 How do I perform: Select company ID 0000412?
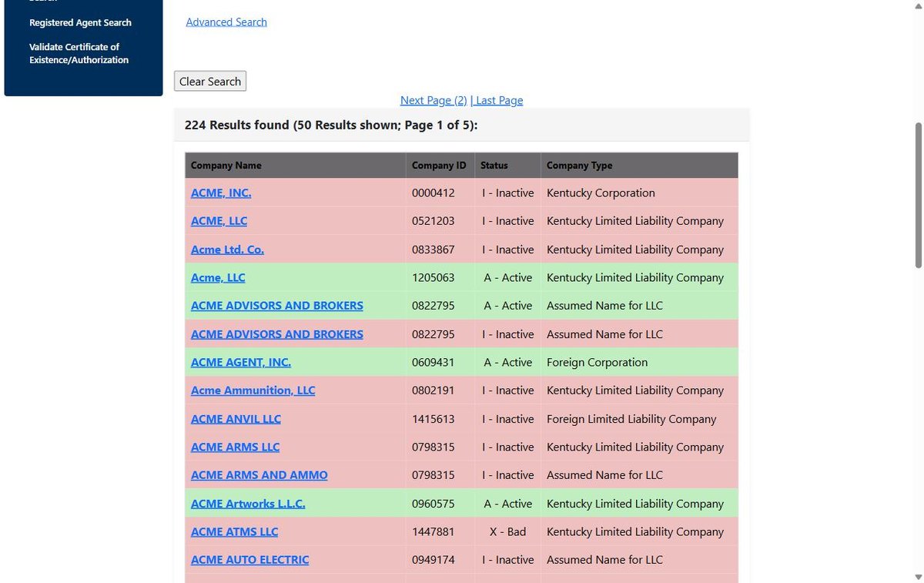tap(434, 193)
